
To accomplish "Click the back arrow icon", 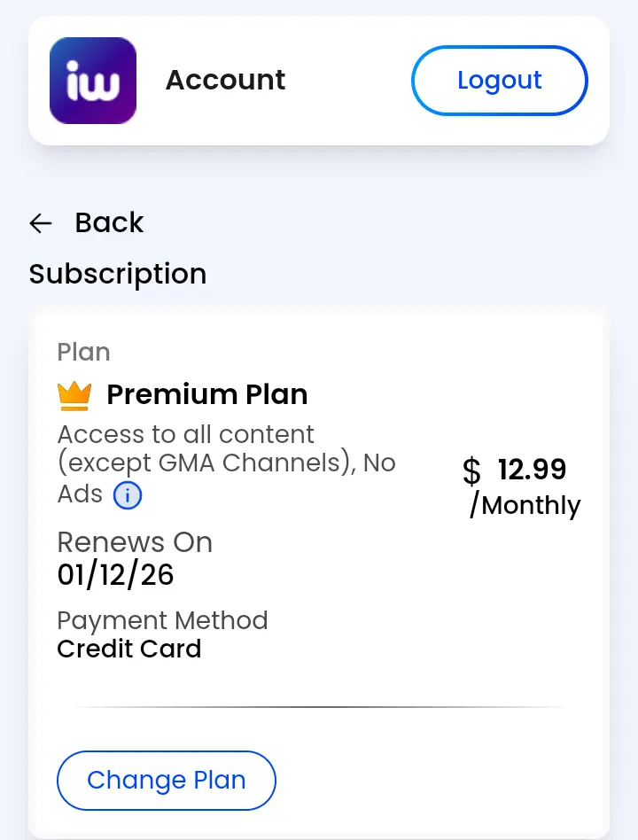I will (x=41, y=223).
